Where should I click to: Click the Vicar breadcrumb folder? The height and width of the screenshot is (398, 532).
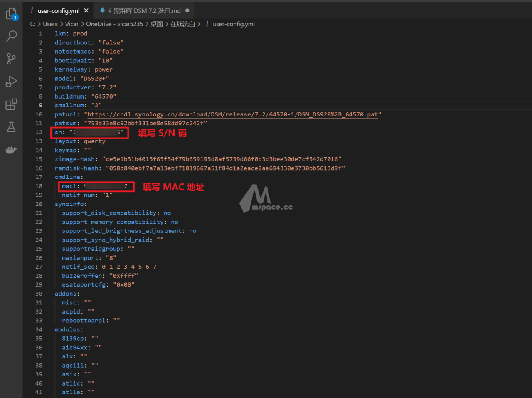(x=71, y=24)
